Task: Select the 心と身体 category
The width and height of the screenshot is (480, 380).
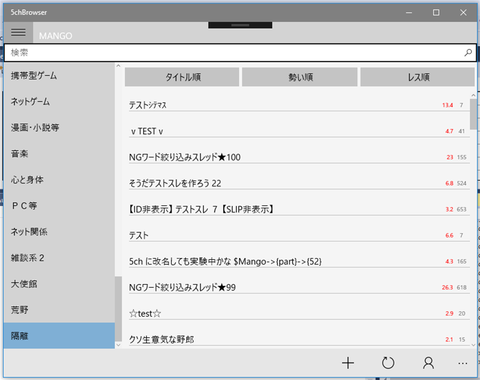Action: pos(59,180)
